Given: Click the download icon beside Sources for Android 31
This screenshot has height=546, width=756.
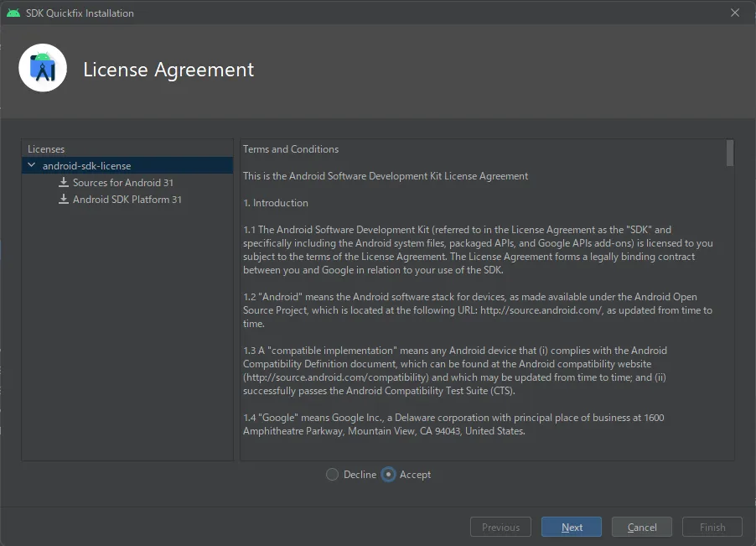Looking at the screenshot, I should coord(64,183).
